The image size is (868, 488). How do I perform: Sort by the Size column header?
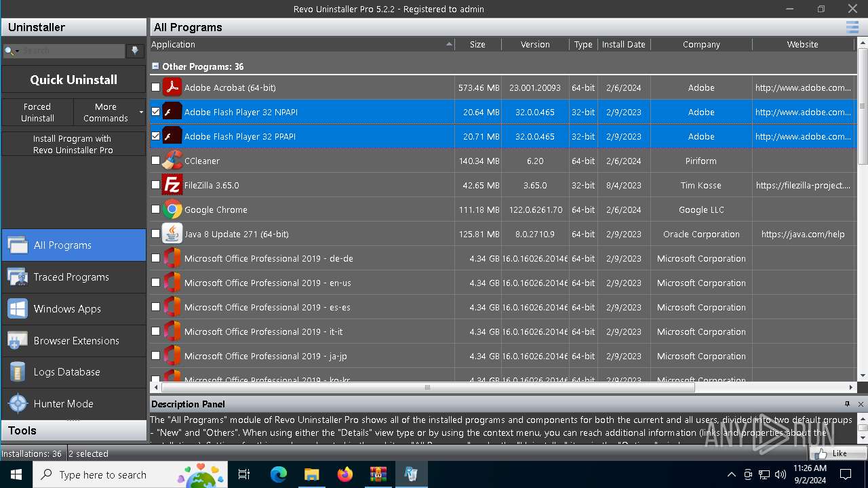tap(478, 44)
